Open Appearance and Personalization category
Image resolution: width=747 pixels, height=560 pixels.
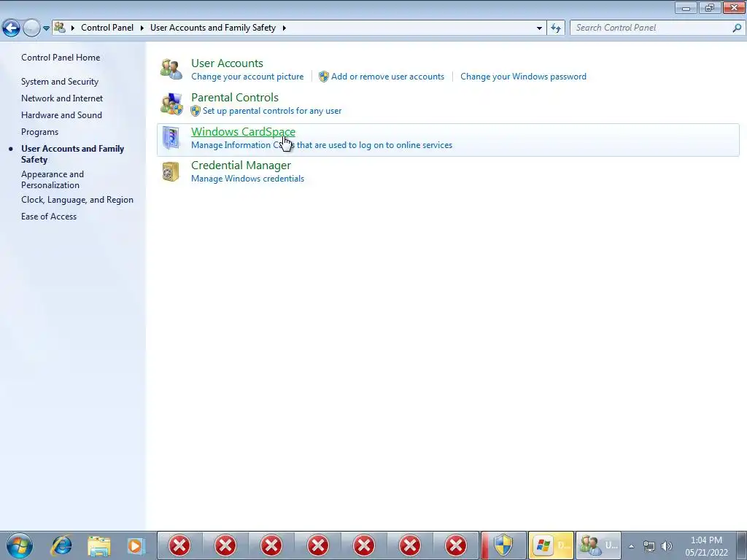[x=53, y=179]
